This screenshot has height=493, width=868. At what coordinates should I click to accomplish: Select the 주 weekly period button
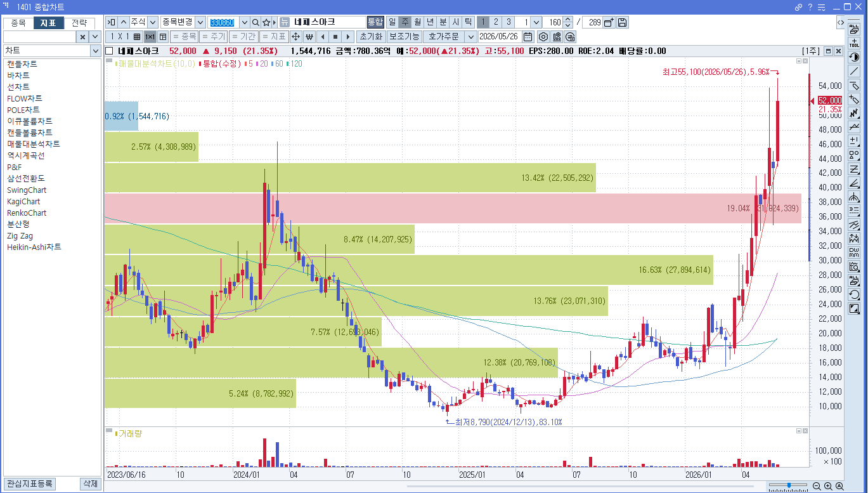point(405,22)
